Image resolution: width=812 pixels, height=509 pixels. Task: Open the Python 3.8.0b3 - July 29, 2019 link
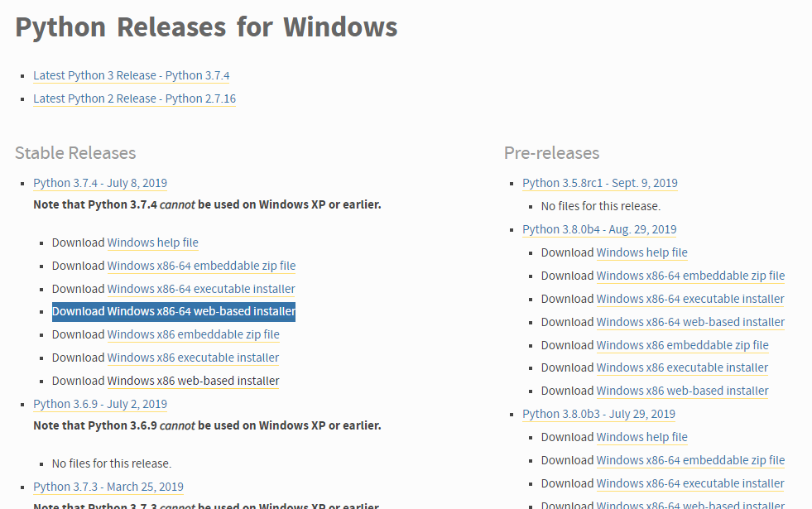pyautogui.click(x=599, y=413)
